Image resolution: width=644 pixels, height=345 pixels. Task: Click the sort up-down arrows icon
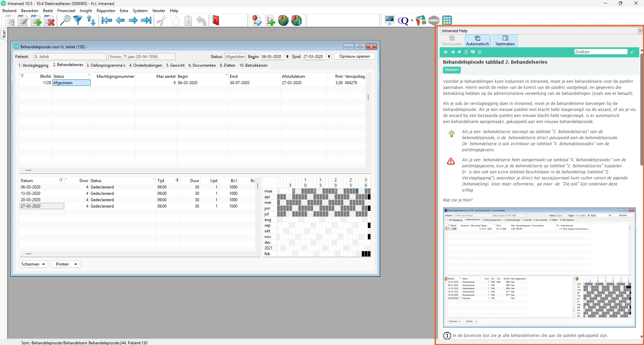(91, 20)
